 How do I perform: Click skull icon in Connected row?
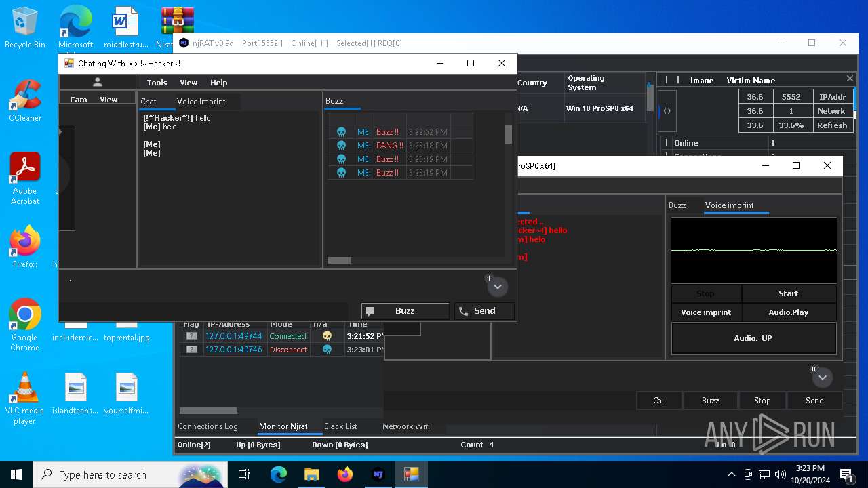[x=327, y=336]
